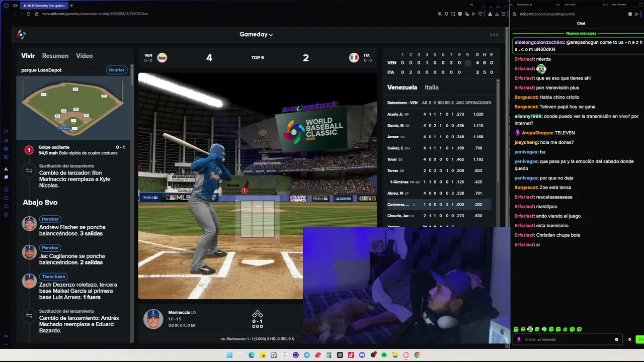Click the Nuevos mensajes indicator in chat
The width and height of the screenshot is (644, 362).
(581, 33)
